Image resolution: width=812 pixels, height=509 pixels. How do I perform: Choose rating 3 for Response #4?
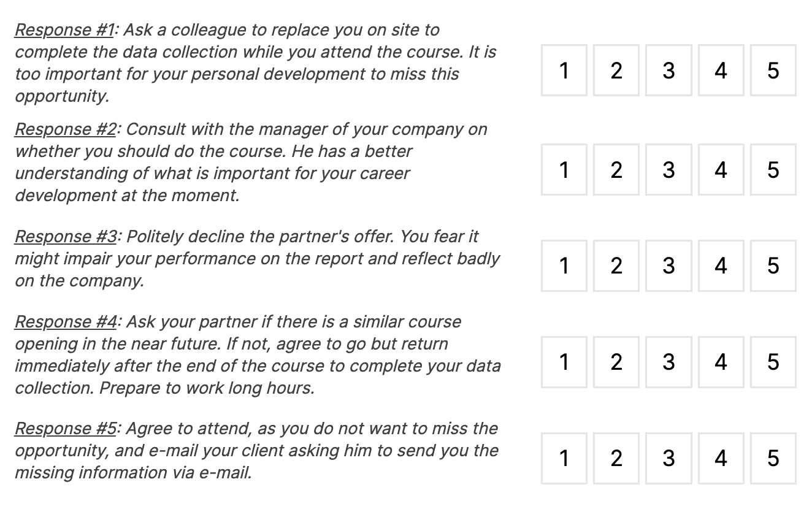coord(668,362)
